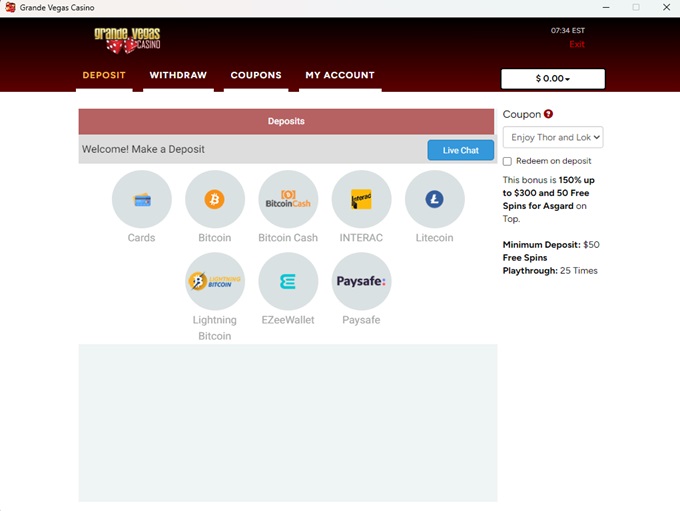Start a Live Chat session
This screenshot has width=680, height=511.
coord(460,150)
